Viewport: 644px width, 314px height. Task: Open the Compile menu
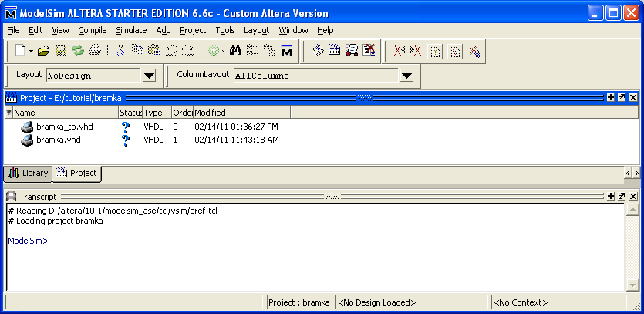[x=93, y=30]
